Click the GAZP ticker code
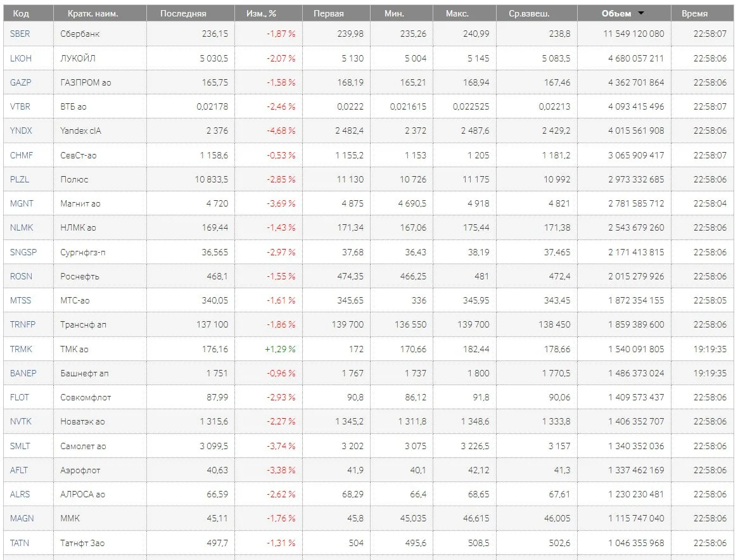The width and height of the screenshot is (738, 560). pyautogui.click(x=20, y=82)
